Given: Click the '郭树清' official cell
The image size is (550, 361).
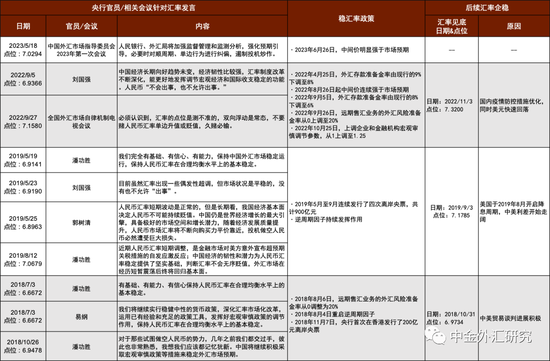Looking at the screenshot, I should tap(81, 223).
